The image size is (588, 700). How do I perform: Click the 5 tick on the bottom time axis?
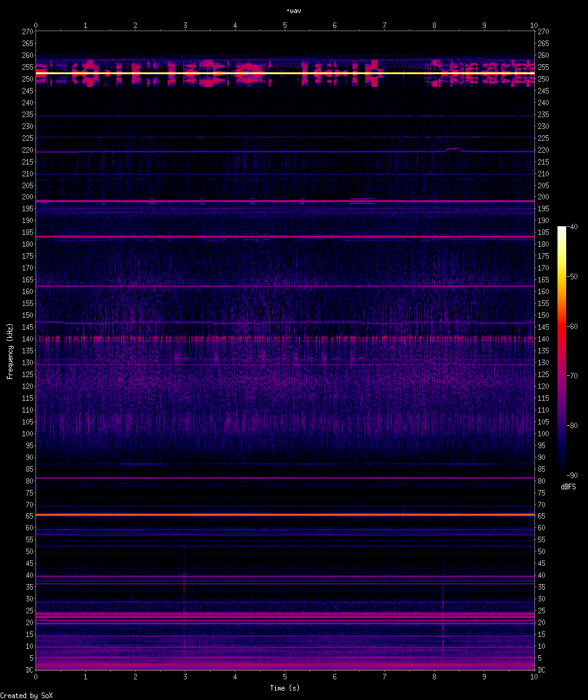pos(285,677)
